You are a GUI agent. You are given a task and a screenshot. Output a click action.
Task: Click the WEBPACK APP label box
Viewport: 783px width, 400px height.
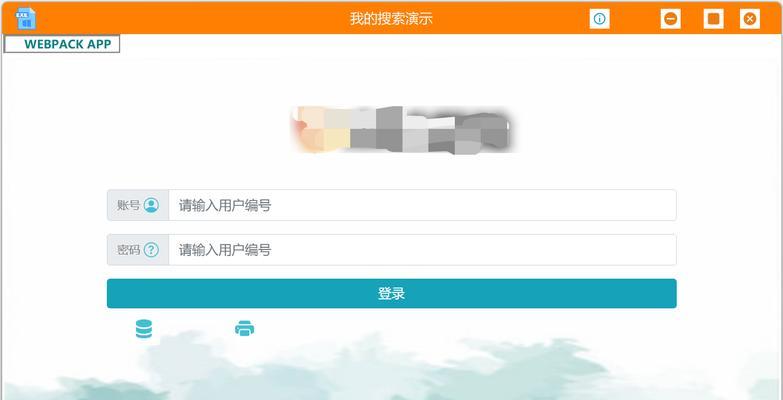coord(62,44)
